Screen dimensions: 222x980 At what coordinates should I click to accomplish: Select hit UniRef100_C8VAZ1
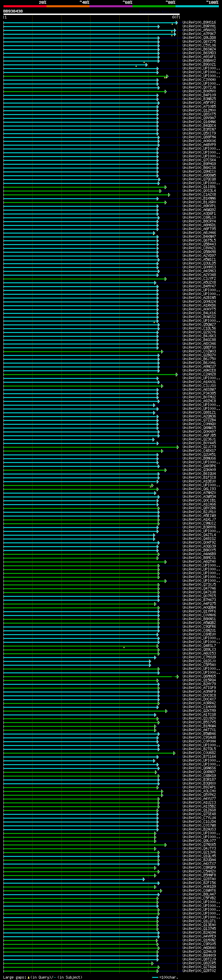pyautogui.click(x=199, y=248)
